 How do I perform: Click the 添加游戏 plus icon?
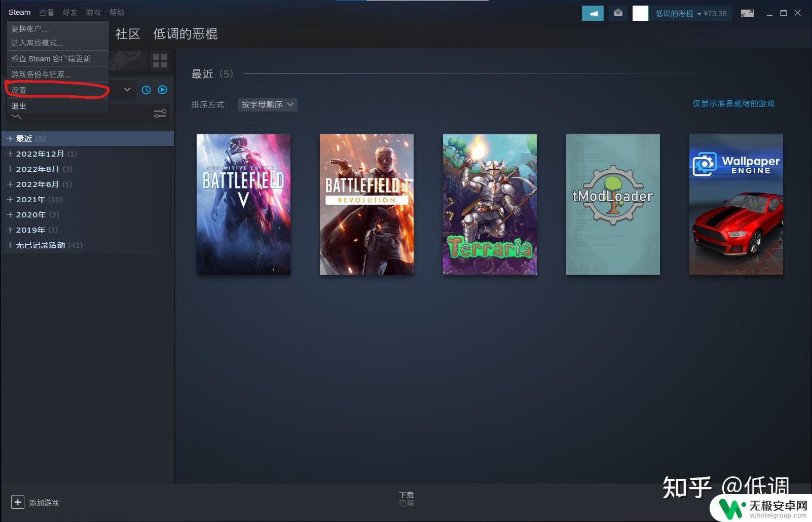pyautogui.click(x=18, y=502)
